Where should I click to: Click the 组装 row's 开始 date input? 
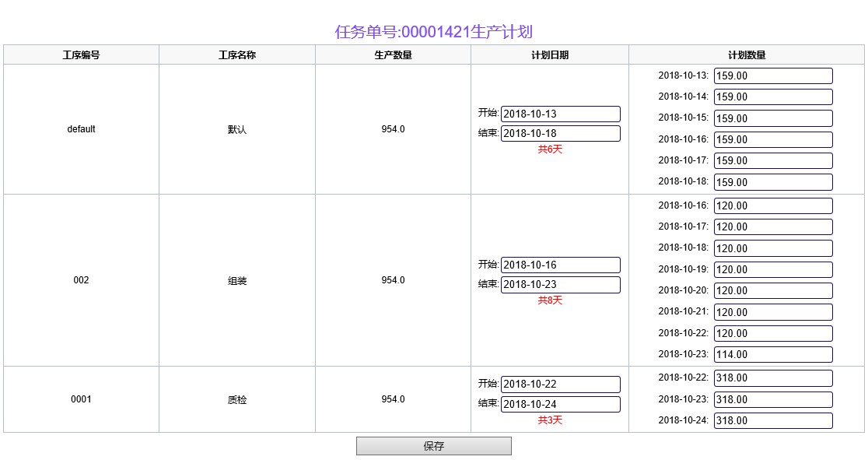(560, 265)
